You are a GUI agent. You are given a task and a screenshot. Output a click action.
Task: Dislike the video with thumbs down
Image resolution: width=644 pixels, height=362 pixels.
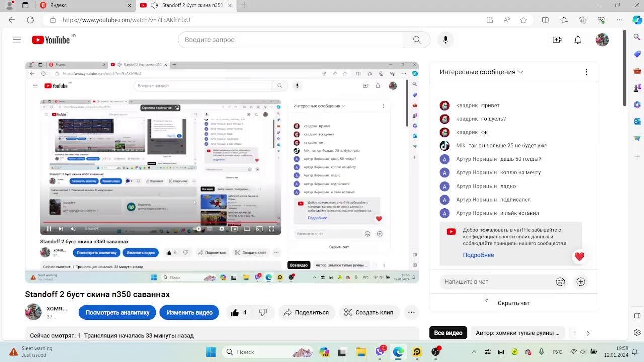(x=263, y=312)
